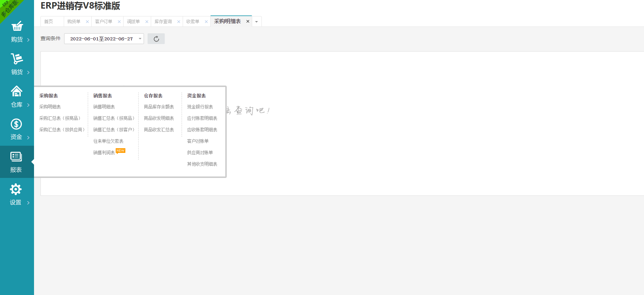The image size is (644, 295).
Task: Open 销售汇总表（按客户）report
Action: click(115, 130)
